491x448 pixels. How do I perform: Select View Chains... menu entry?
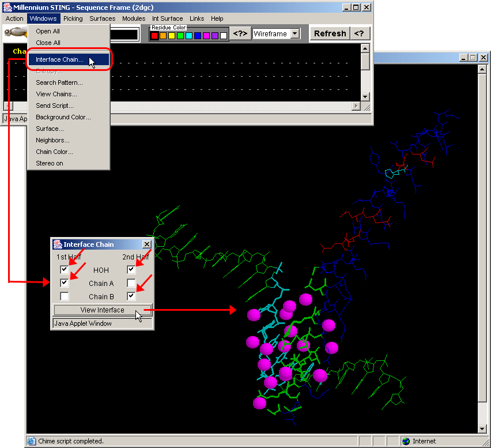[x=69, y=94]
